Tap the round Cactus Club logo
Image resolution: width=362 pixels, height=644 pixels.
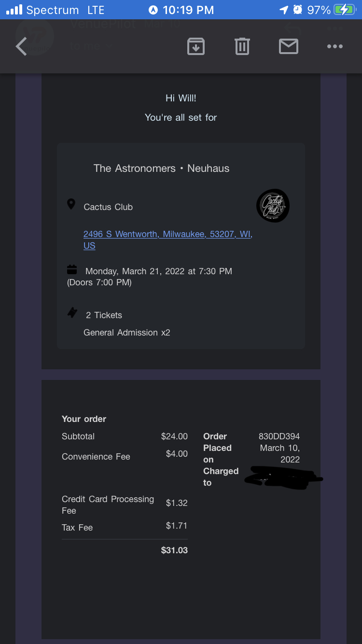tap(273, 206)
